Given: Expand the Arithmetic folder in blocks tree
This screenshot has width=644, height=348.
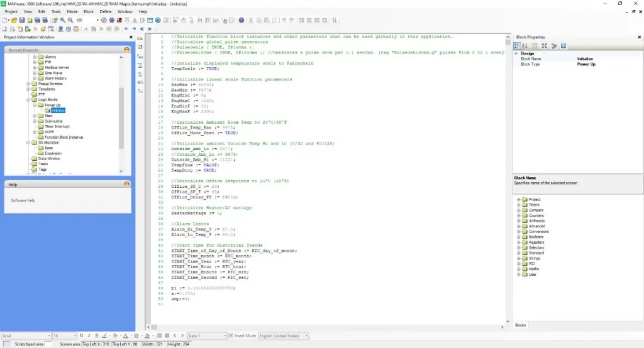Looking at the screenshot, I should tap(519, 220).
